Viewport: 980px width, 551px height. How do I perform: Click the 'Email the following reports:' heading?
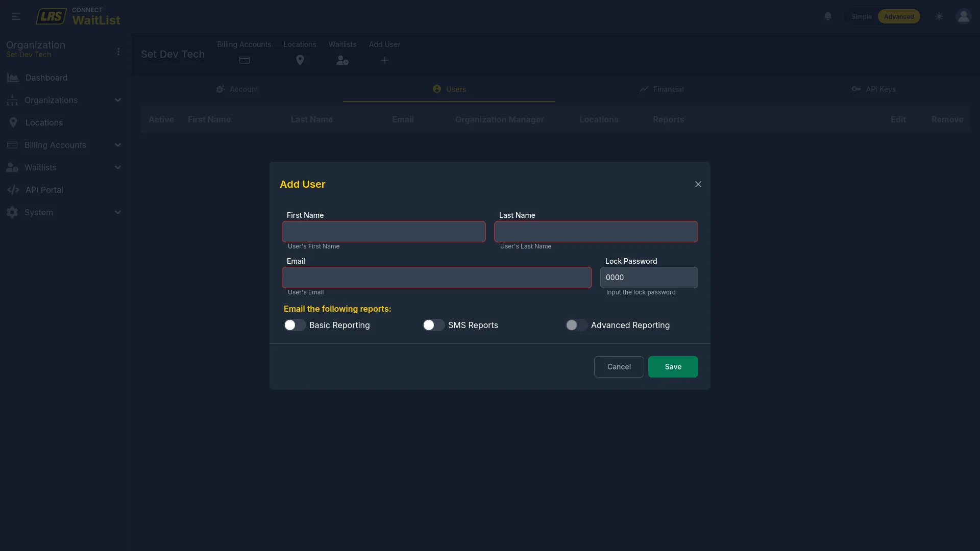point(337,309)
